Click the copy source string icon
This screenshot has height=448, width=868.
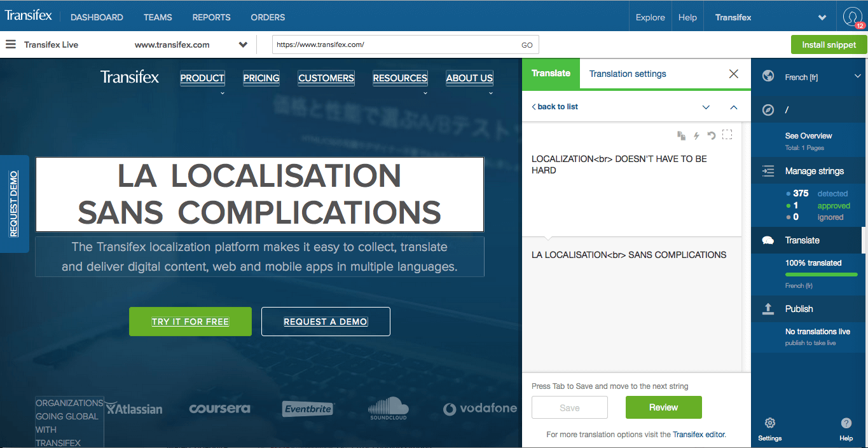[681, 135]
